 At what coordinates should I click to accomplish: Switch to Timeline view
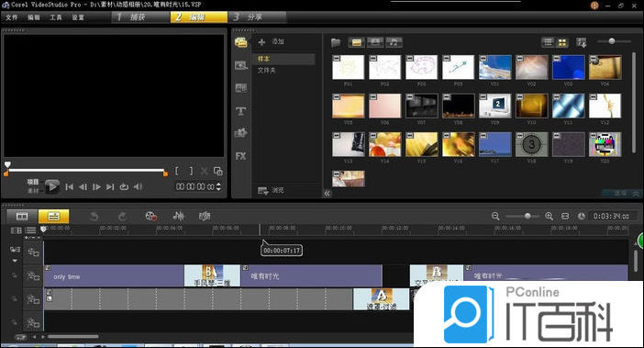[x=54, y=216]
